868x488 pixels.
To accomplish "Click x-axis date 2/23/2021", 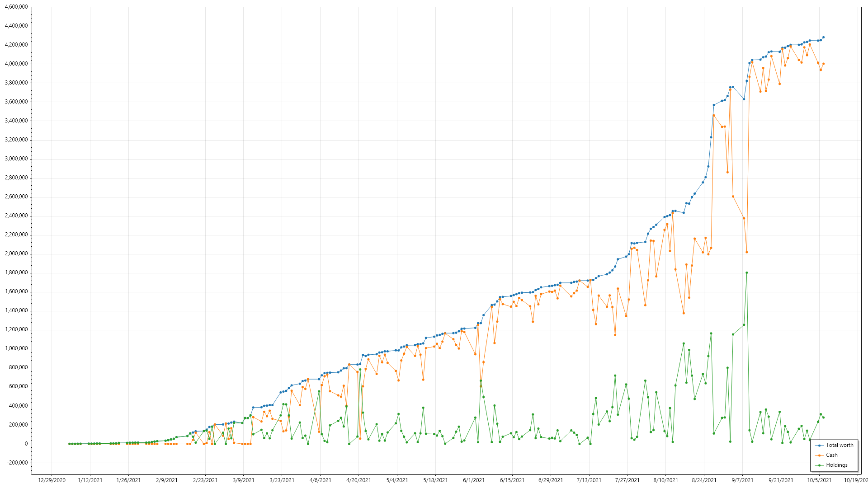I will point(205,480).
